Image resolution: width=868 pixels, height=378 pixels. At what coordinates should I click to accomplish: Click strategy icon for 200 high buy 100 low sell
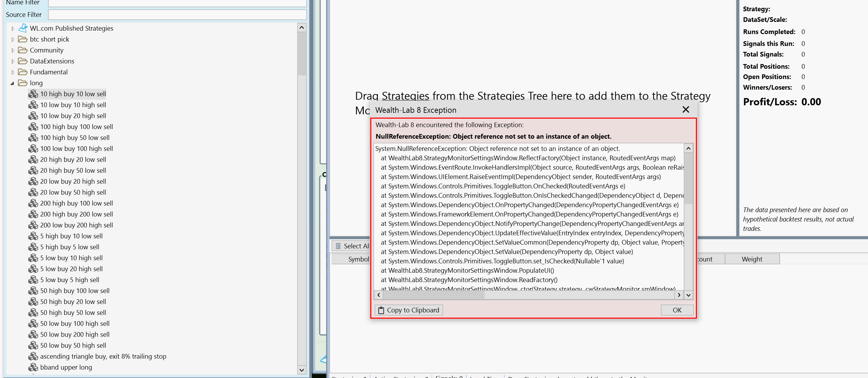(x=33, y=203)
